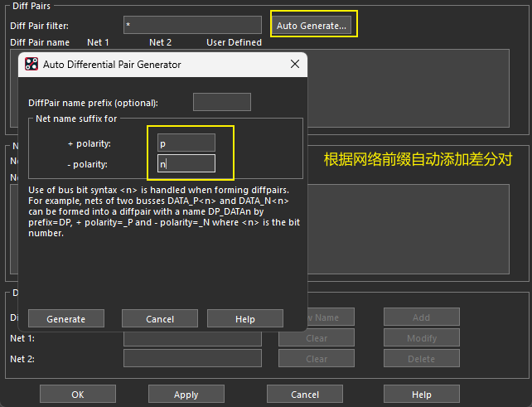Image resolution: width=532 pixels, height=407 pixels.
Task: Click the bottom-right Help button
Action: (421, 395)
